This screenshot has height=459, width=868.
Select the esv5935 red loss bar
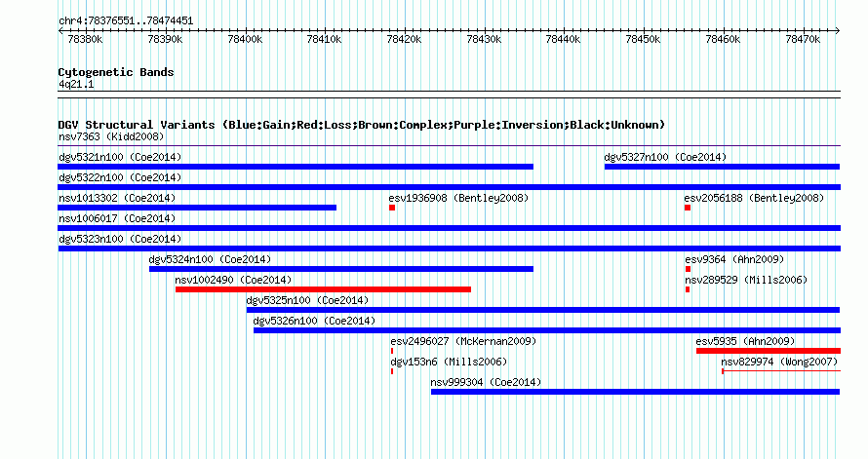click(769, 351)
